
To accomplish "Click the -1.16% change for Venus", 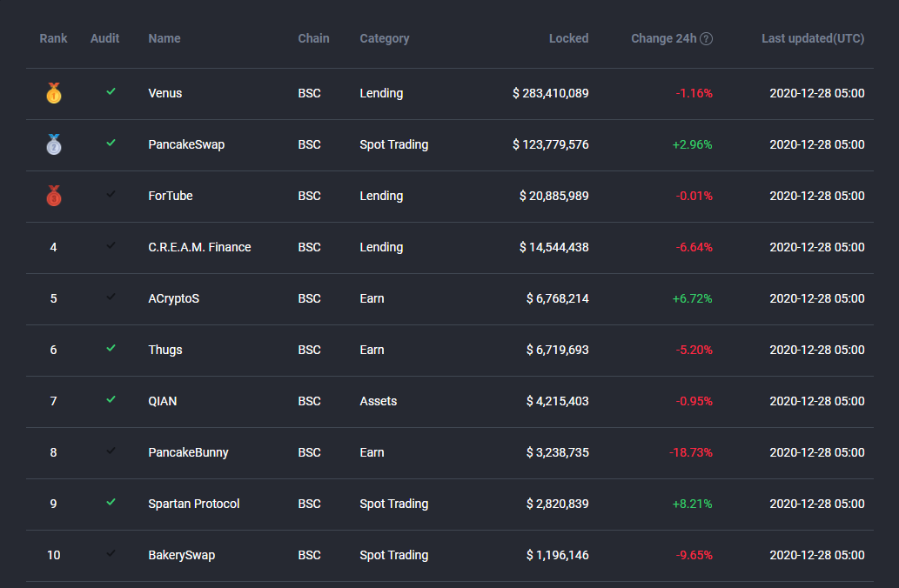I will pyautogui.click(x=694, y=93).
